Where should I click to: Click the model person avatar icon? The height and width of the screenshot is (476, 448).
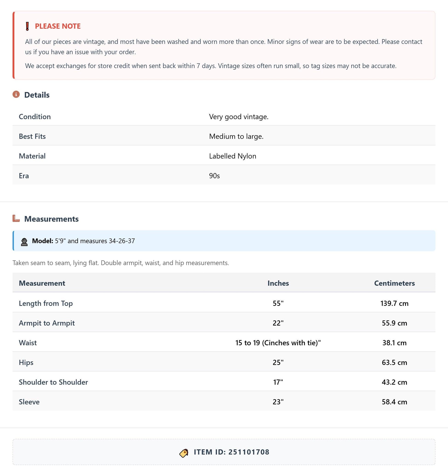24,242
